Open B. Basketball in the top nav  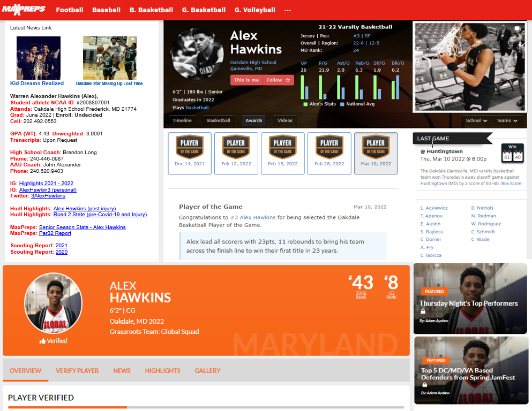[151, 10]
